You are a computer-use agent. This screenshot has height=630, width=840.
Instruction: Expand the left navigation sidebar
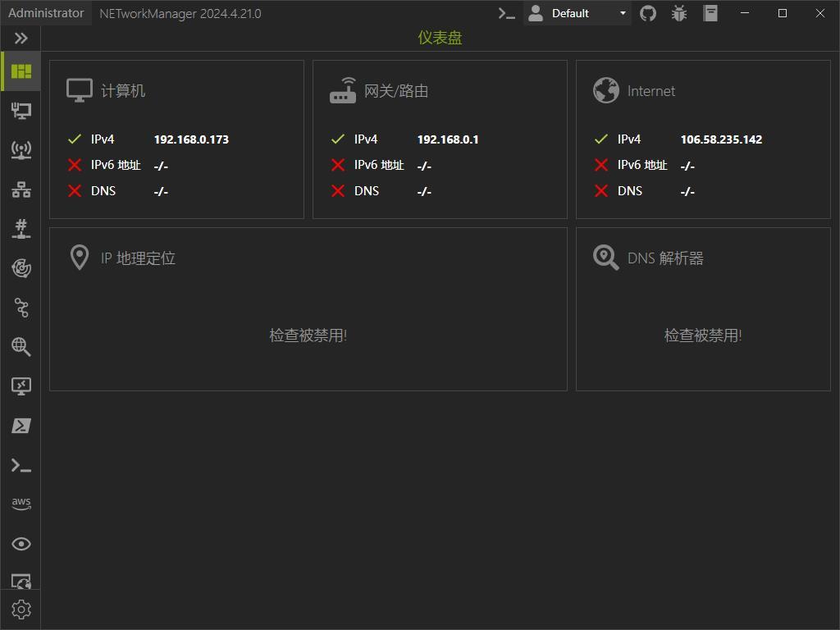21,37
